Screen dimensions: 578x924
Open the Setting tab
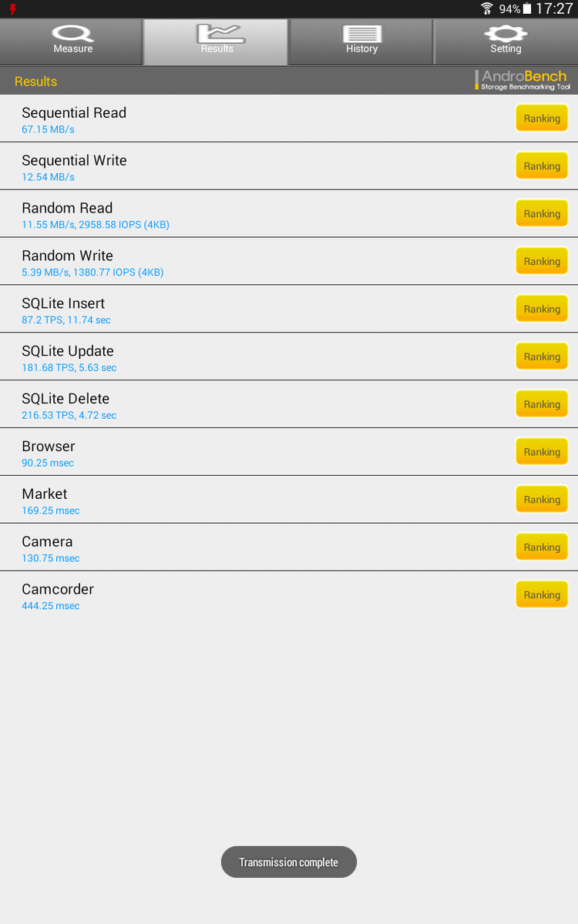pyautogui.click(x=506, y=42)
